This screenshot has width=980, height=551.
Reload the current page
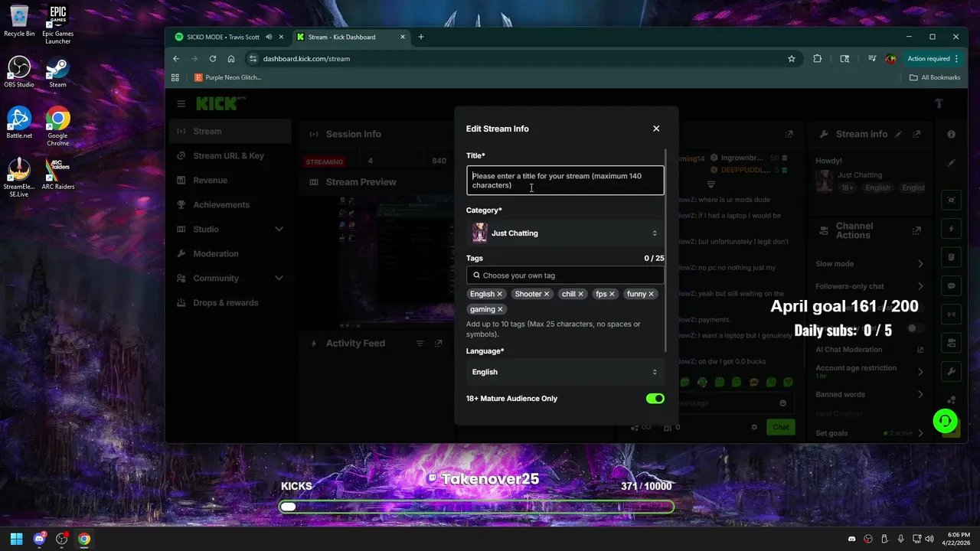click(213, 58)
